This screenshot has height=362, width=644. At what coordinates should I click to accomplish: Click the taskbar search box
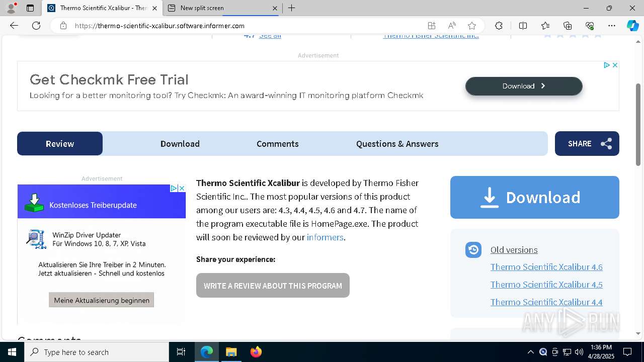pos(97,352)
